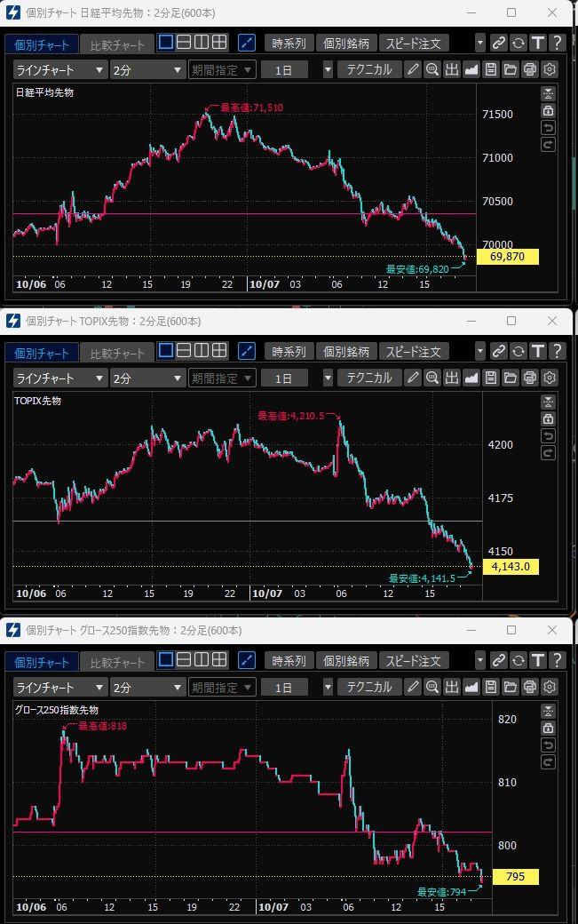Select horizontal split layout in 日経平均先物 window

point(184,42)
